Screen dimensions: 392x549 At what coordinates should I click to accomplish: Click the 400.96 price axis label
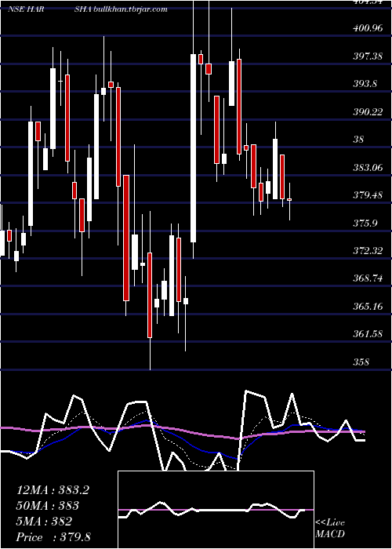click(x=368, y=28)
